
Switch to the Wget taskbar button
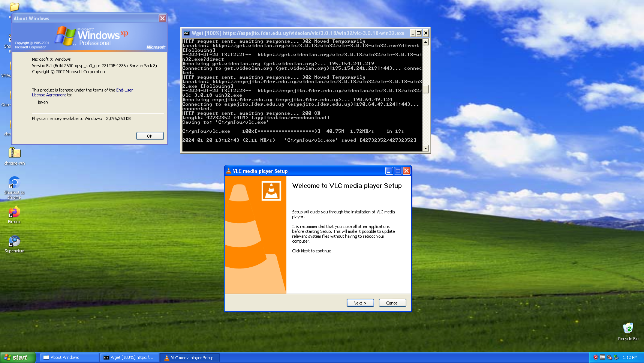[x=130, y=358]
